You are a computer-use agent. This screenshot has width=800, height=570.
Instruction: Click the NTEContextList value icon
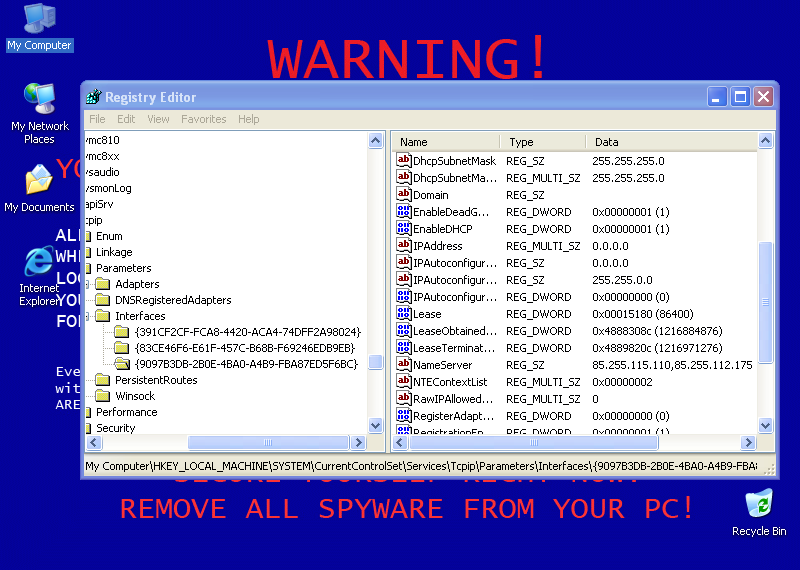pyautogui.click(x=404, y=381)
